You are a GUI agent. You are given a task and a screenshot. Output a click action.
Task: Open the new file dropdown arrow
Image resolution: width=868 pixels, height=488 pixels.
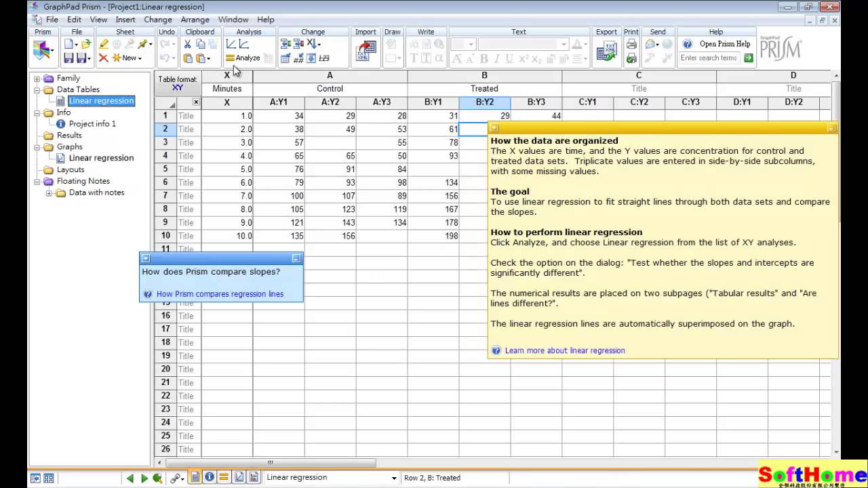76,45
